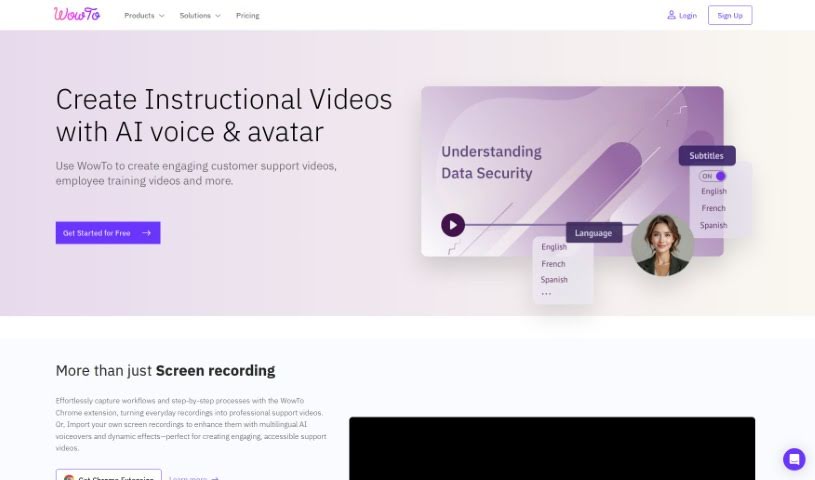
Task: Click the arrow on Get Started button
Action: pos(147,233)
